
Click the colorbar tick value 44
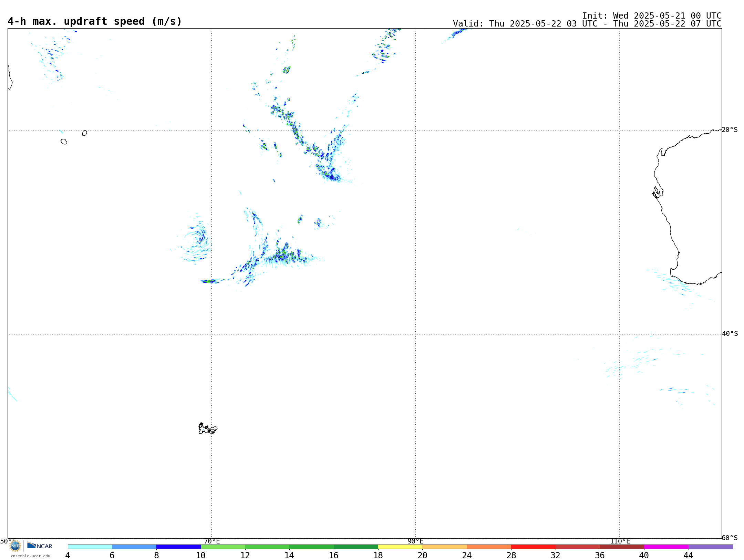tap(688, 556)
